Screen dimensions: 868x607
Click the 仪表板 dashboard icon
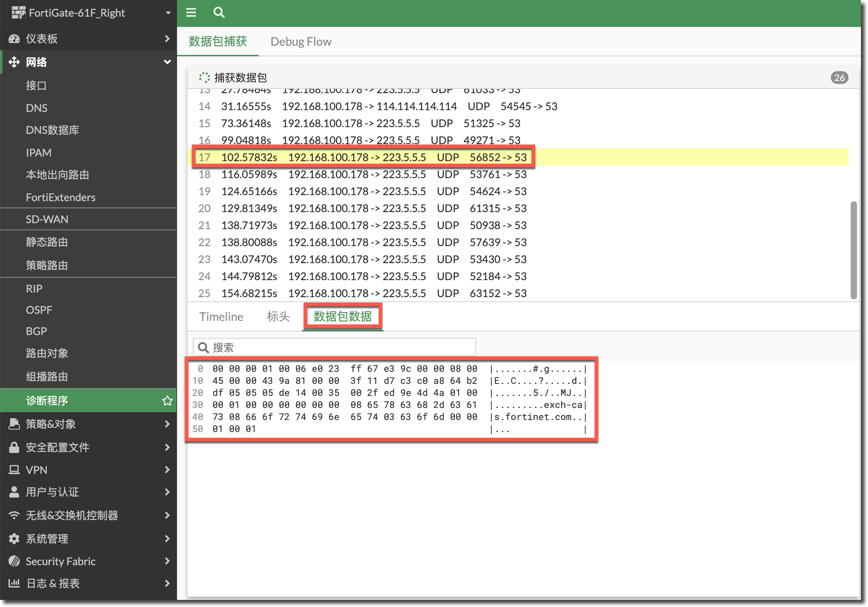[15, 39]
